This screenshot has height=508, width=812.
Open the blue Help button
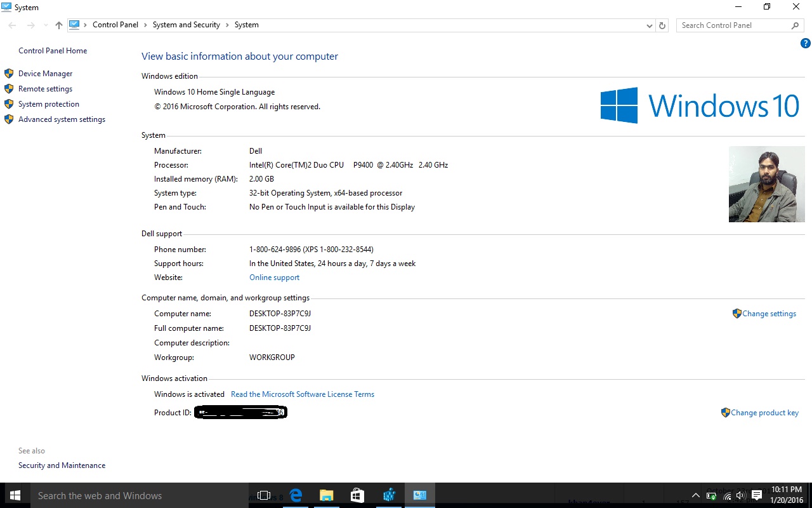(x=806, y=44)
